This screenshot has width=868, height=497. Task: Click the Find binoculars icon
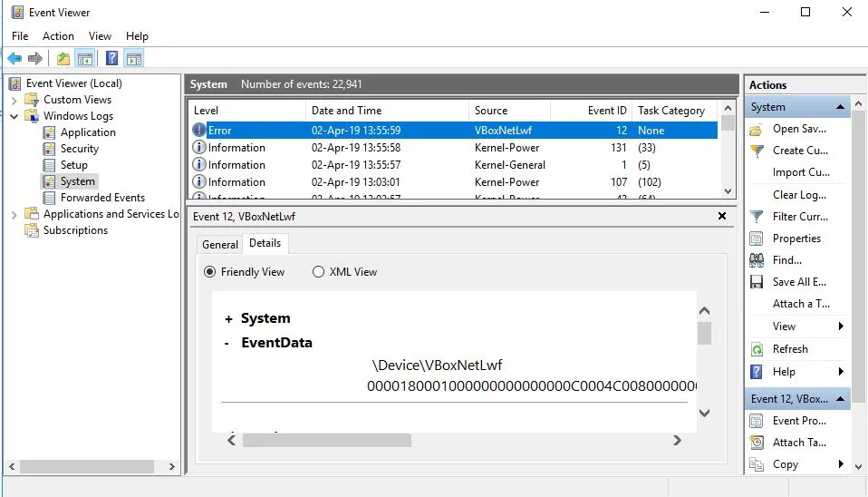757,260
